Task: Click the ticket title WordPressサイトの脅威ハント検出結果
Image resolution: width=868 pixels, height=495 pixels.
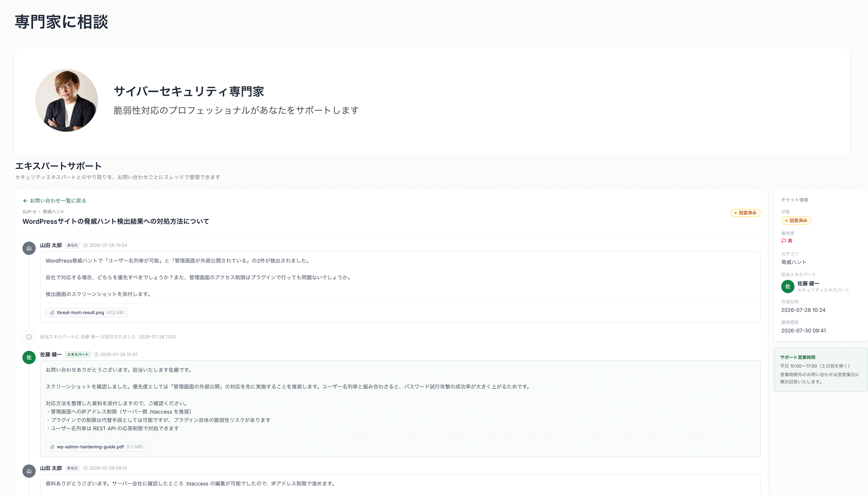Action: (115, 221)
